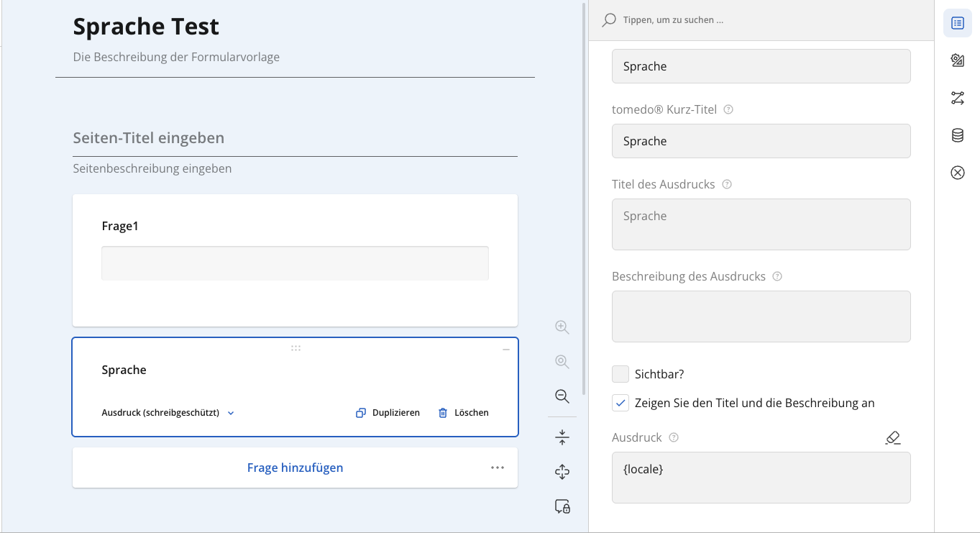Image resolution: width=980 pixels, height=533 pixels.
Task: Expand all questions icon
Action: [562, 472]
